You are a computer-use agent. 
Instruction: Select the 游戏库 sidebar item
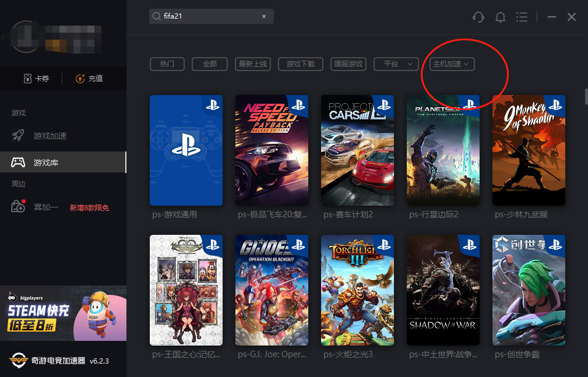click(x=63, y=162)
